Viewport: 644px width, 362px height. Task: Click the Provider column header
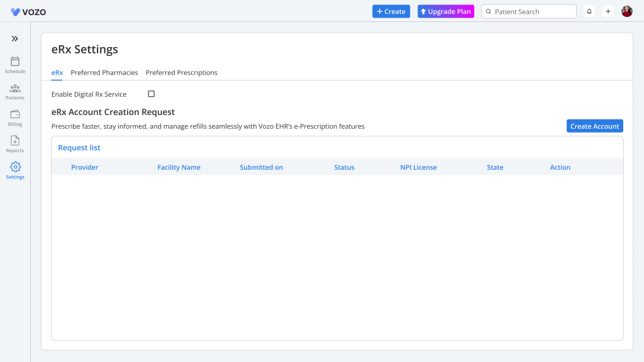(x=84, y=167)
